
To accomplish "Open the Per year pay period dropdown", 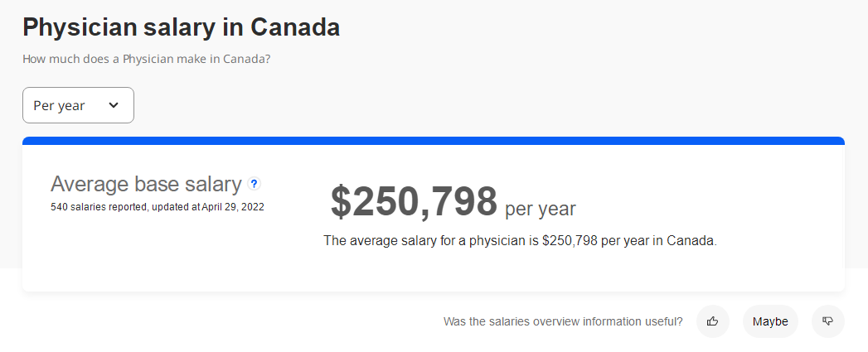I will 78,105.
